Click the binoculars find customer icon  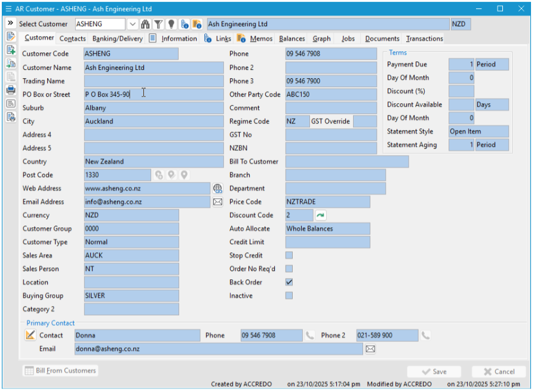(145, 24)
